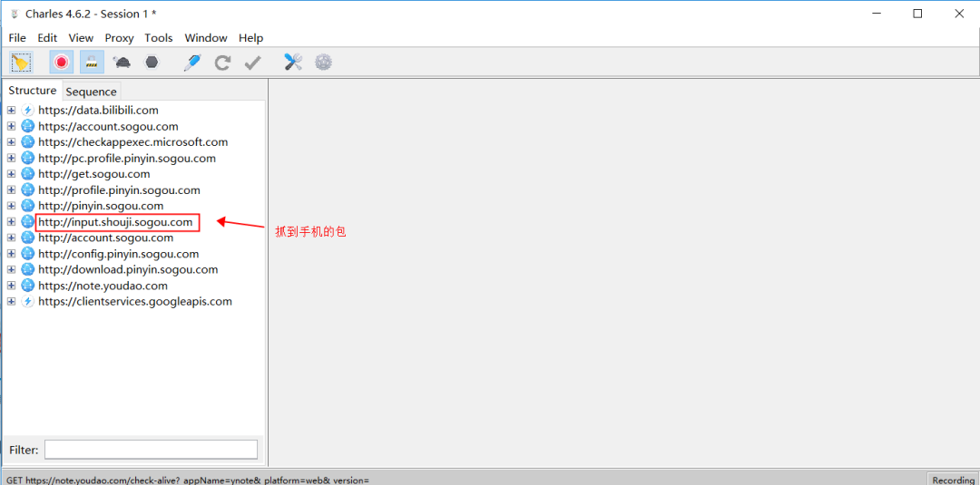980x485 pixels.
Task: Open the View menu
Action: (x=81, y=38)
